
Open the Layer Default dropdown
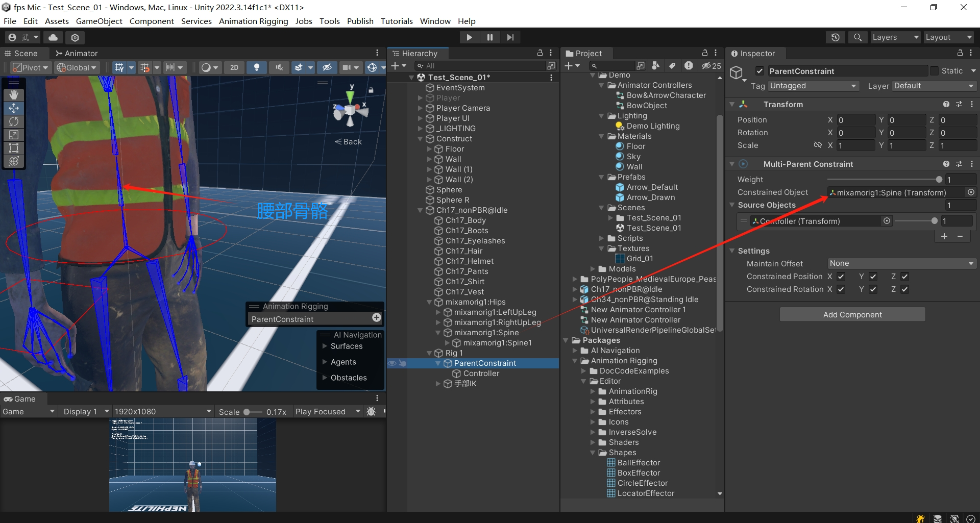click(x=934, y=86)
